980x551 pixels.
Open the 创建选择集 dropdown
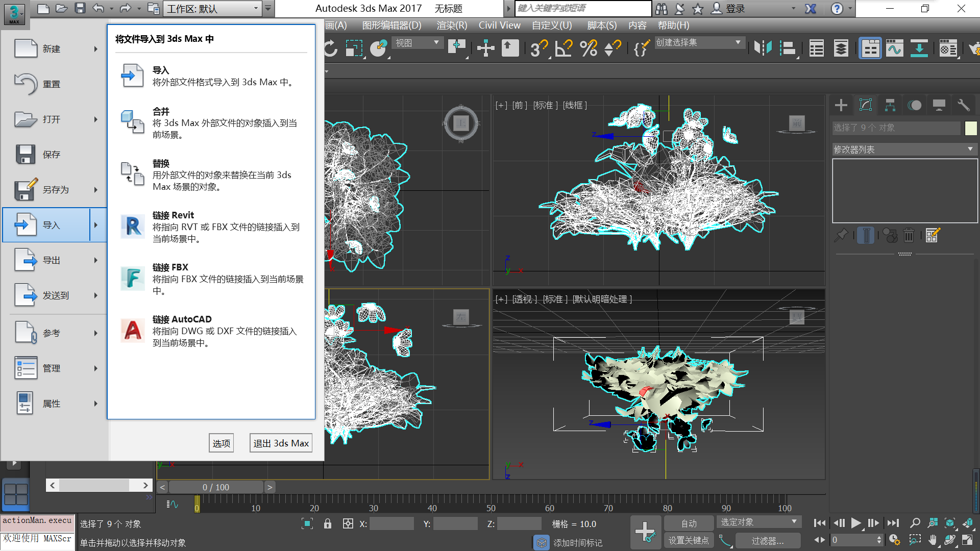[737, 42]
